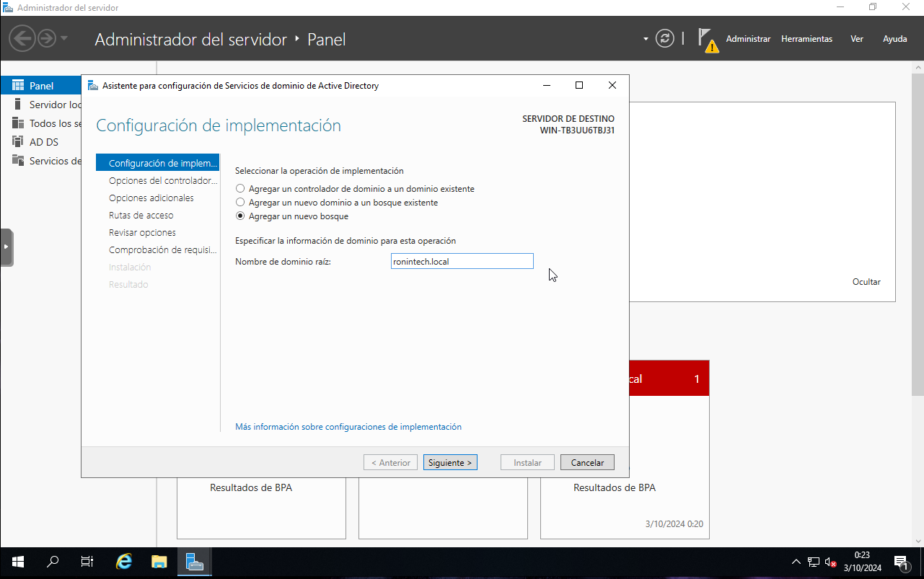Image resolution: width=924 pixels, height=579 pixels.
Task: Open the Windows Start menu
Action: tap(17, 562)
